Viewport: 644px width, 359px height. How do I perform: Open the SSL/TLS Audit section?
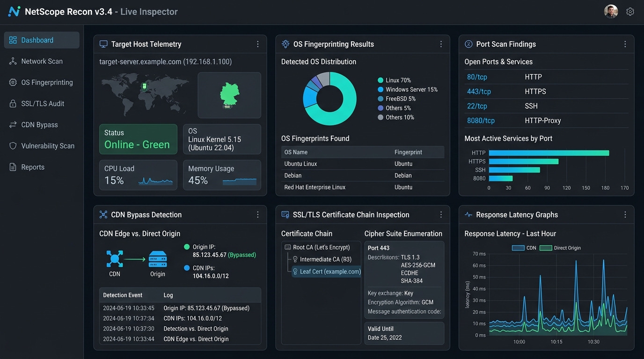pyautogui.click(x=42, y=104)
